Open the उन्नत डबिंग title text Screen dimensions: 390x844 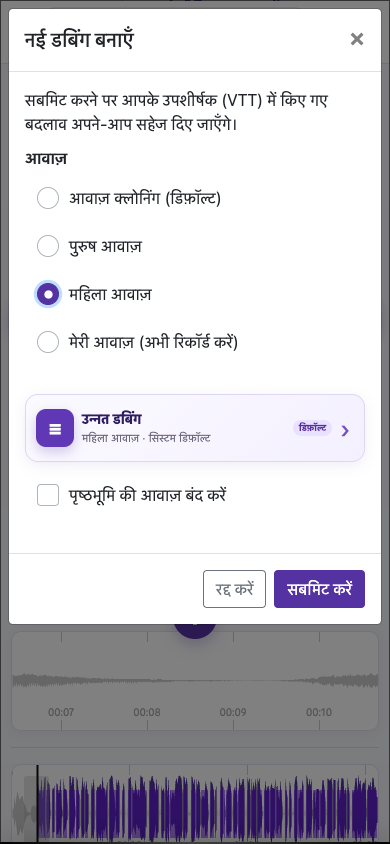[x=111, y=419]
